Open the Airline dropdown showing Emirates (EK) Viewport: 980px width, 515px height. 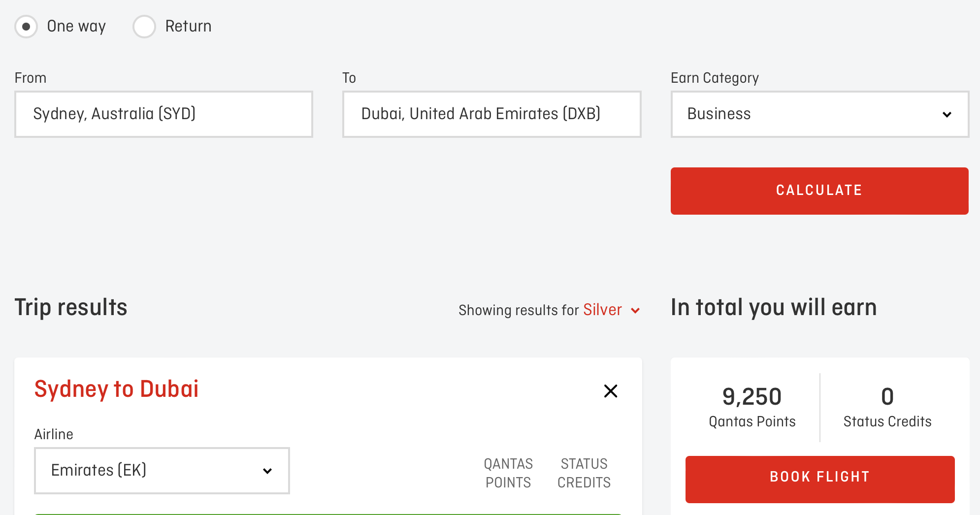pyautogui.click(x=162, y=471)
